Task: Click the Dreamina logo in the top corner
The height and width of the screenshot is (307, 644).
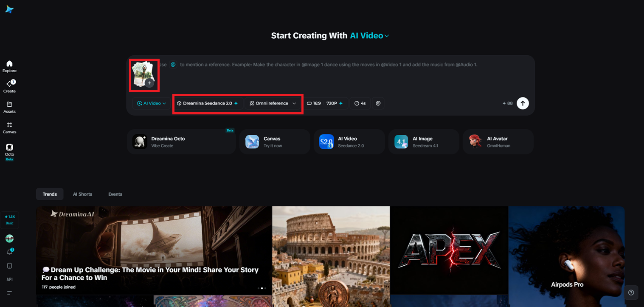Action: (x=9, y=9)
